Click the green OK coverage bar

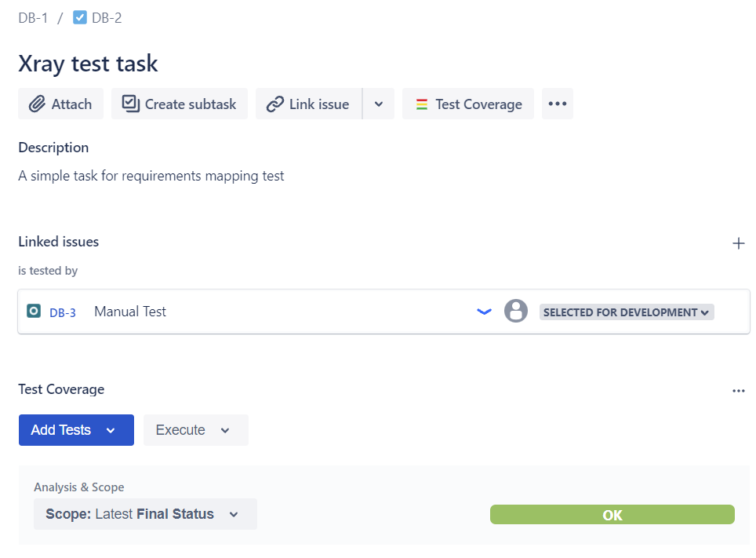(x=612, y=514)
